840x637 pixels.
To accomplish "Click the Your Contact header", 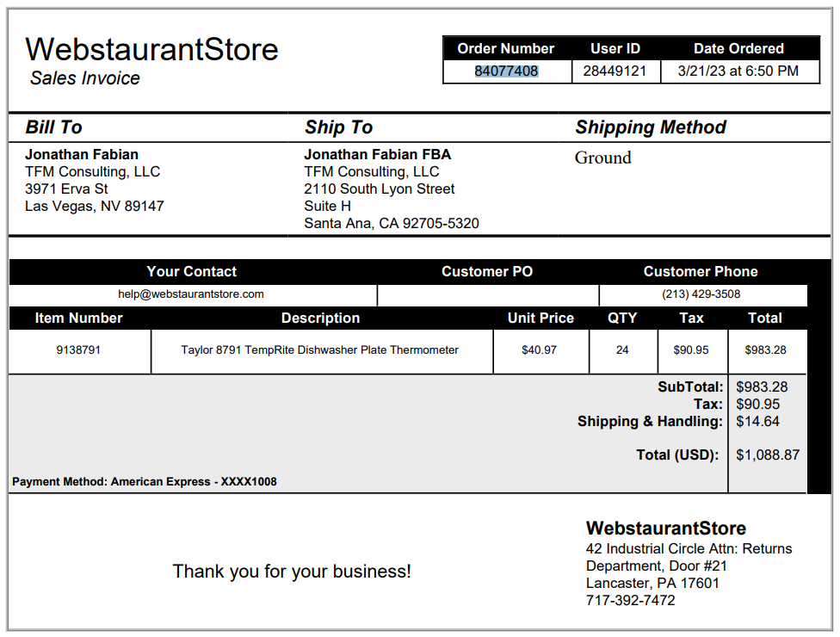I will (192, 272).
